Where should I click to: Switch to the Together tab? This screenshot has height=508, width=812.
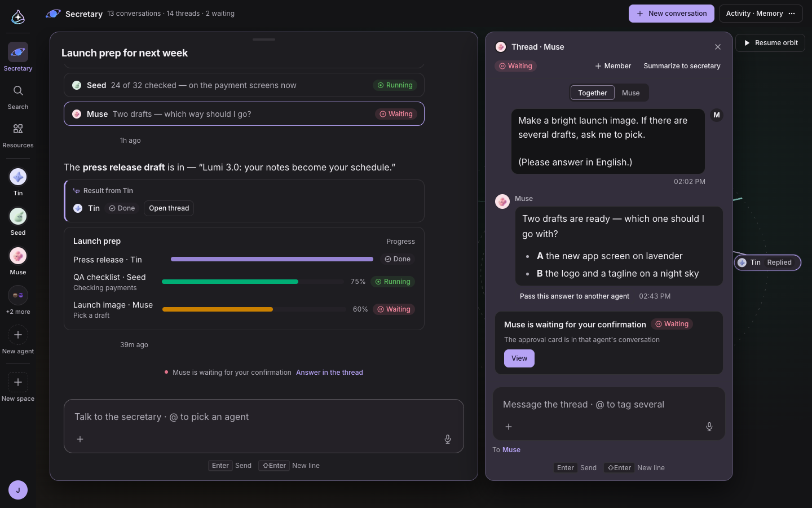(593, 93)
